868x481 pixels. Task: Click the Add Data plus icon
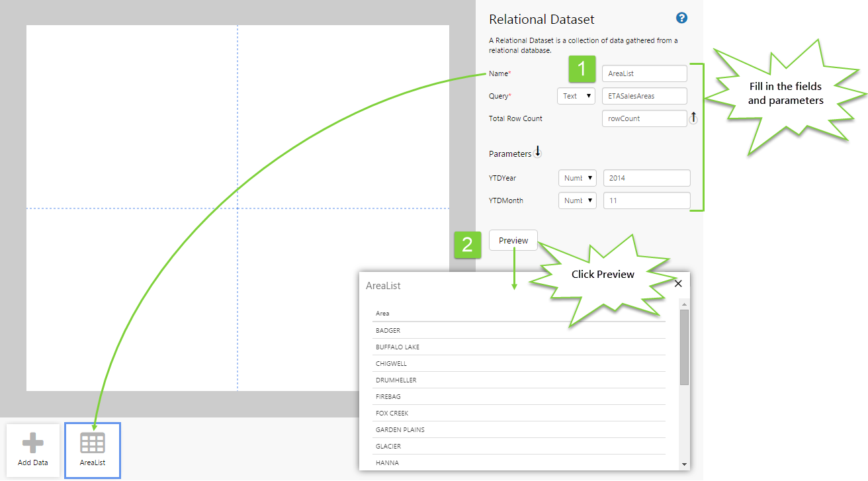(x=33, y=444)
